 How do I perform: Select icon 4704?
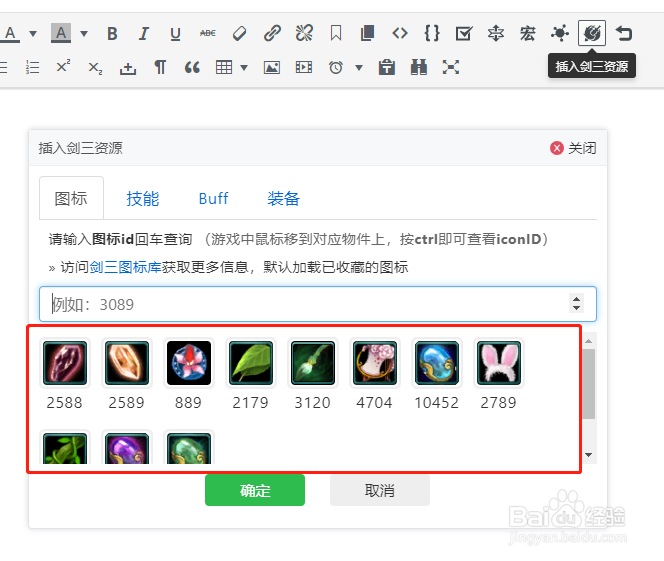click(375, 363)
